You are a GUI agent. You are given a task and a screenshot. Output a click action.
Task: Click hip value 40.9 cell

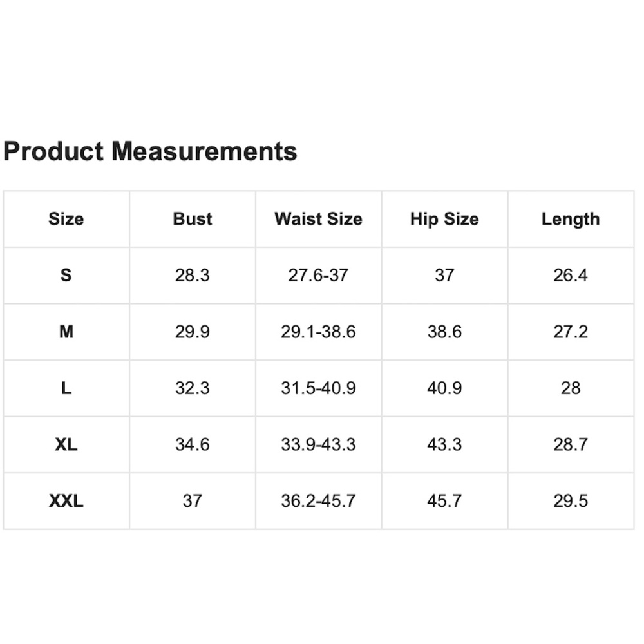(x=444, y=388)
